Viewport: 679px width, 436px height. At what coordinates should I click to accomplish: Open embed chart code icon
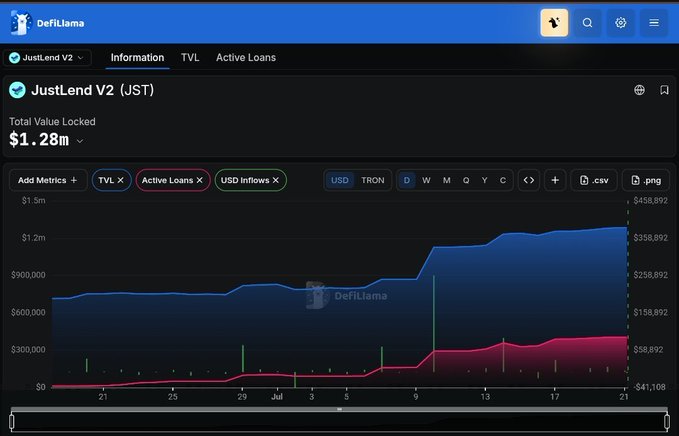coord(529,180)
